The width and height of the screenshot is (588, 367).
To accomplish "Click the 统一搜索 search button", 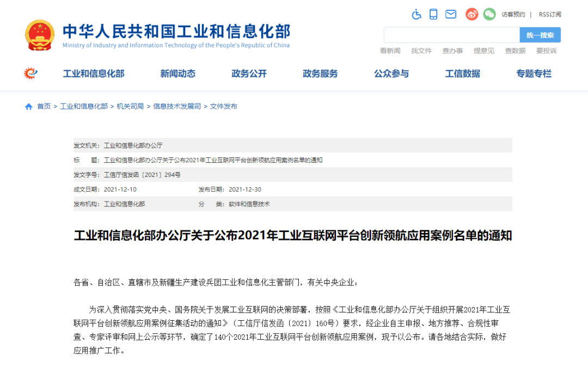I will (540, 34).
